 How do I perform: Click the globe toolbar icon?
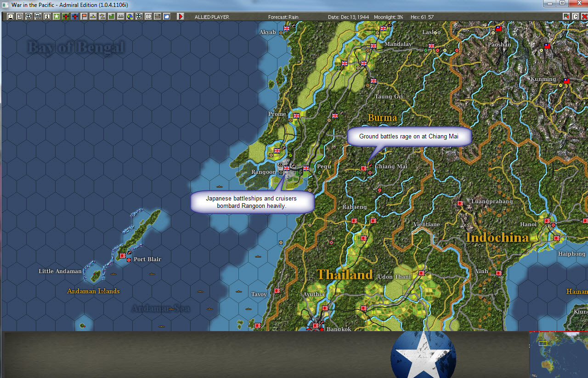click(x=130, y=17)
